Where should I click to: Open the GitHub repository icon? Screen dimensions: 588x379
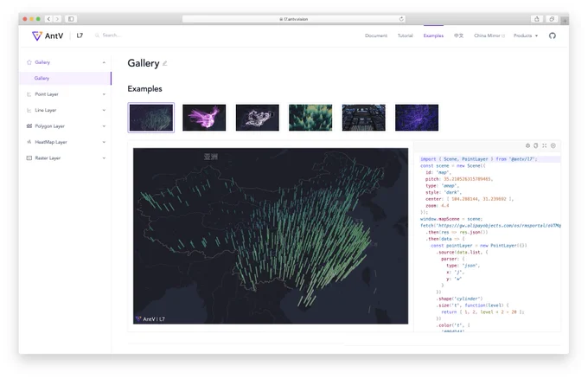click(x=552, y=35)
